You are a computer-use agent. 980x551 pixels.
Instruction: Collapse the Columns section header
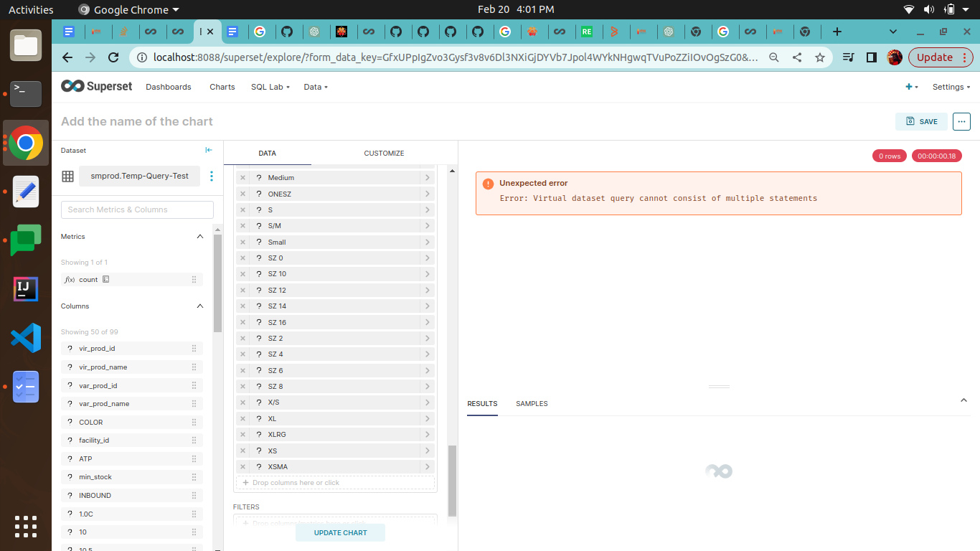[200, 306]
